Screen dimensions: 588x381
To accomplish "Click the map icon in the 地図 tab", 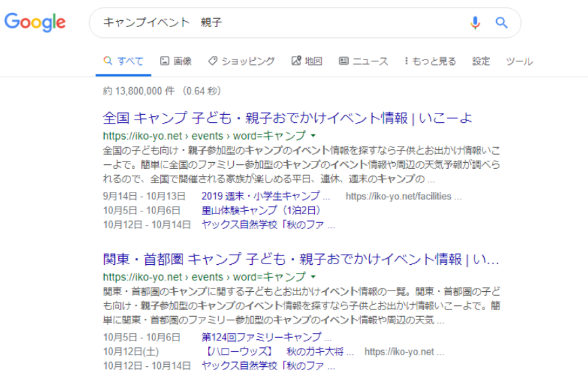I will tap(296, 61).
